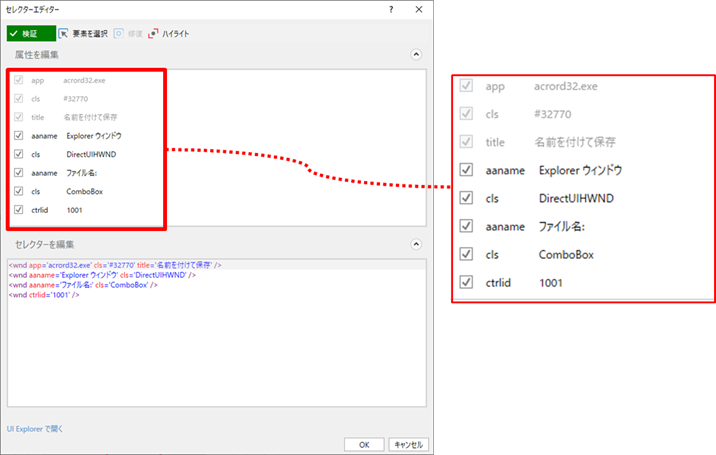This screenshot has width=716, height=455.
Task: Toggle app checkbox in the dialog's attribute list
Action: (18, 80)
